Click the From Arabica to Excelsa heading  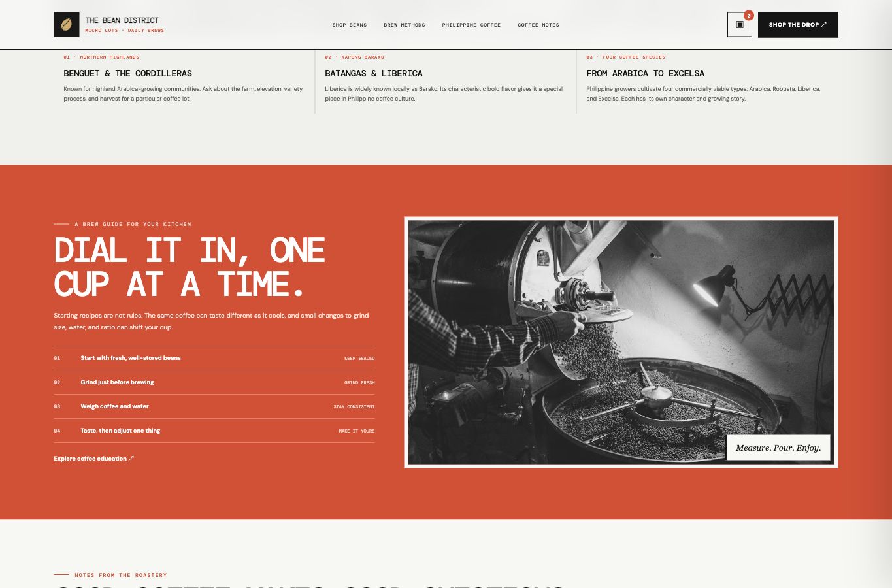click(x=646, y=73)
